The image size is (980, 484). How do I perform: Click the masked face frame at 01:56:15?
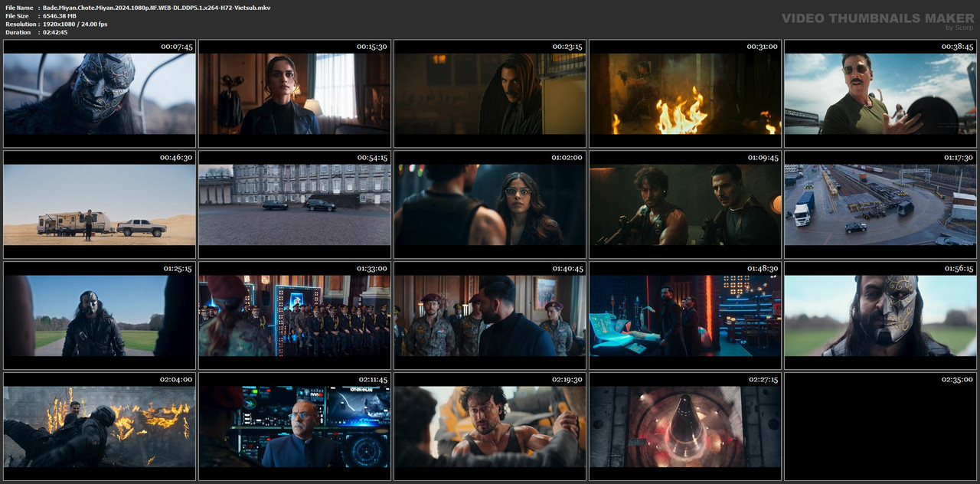click(880, 316)
